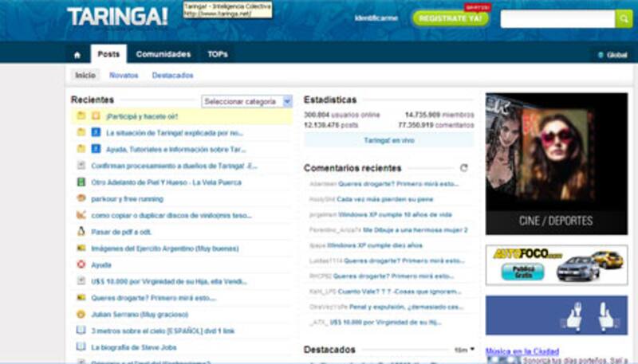
Task: Open post 'Pasar de pdf a odt'
Action: click(x=121, y=232)
